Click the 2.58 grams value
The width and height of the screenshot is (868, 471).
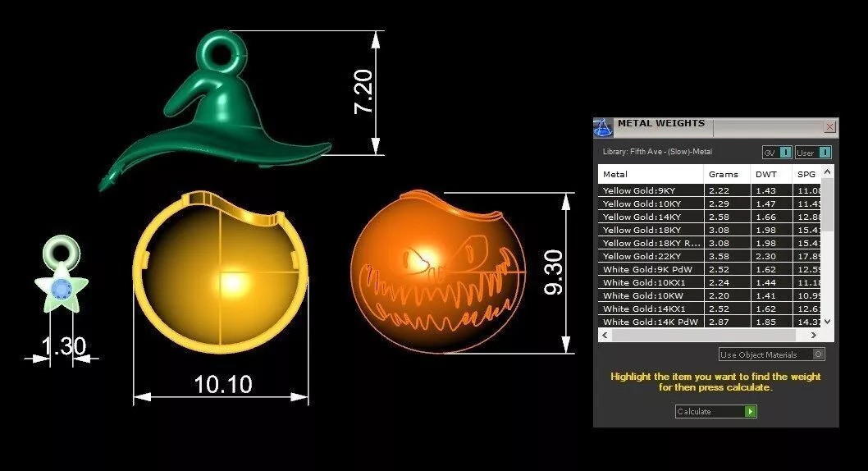click(719, 217)
